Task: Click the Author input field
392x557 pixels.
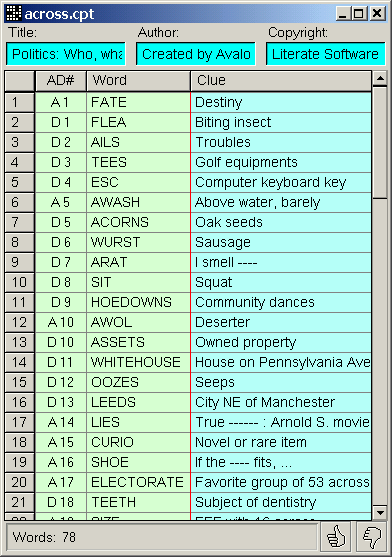Action: pyautogui.click(x=196, y=54)
